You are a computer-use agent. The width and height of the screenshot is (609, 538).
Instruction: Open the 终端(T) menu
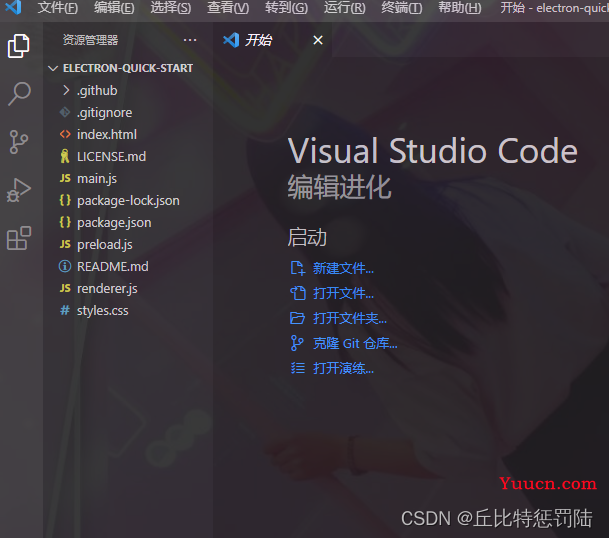click(x=402, y=7)
